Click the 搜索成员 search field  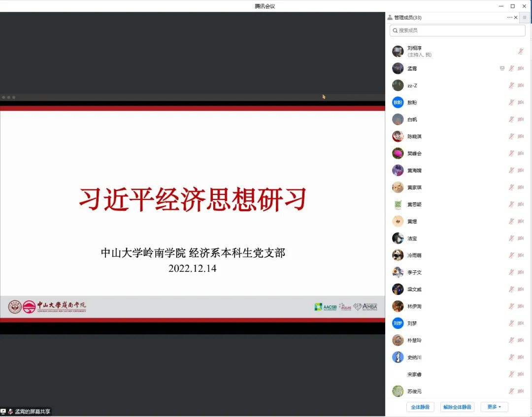pyautogui.click(x=458, y=31)
